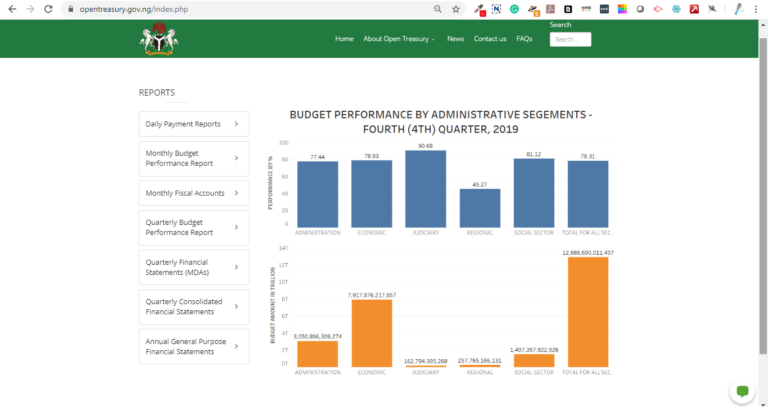Viewport: 768px width, 407px height.
Task: Open Chrome's three-dot menu
Action: tap(756, 9)
